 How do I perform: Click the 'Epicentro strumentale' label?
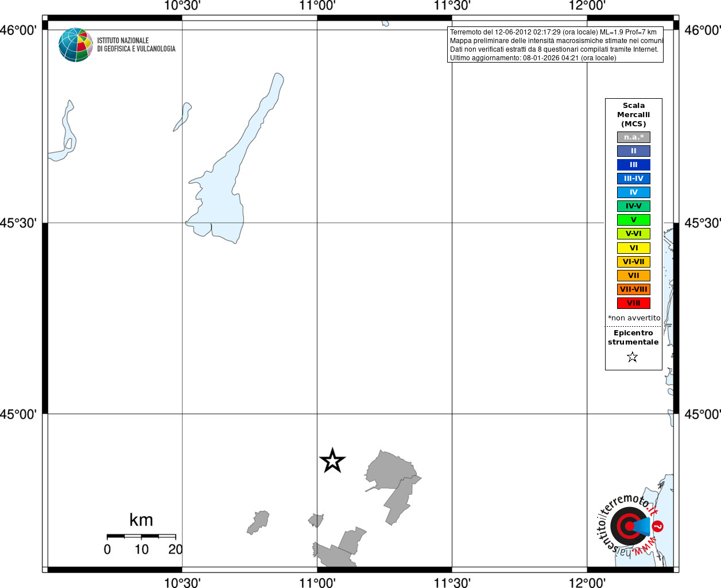(633, 338)
